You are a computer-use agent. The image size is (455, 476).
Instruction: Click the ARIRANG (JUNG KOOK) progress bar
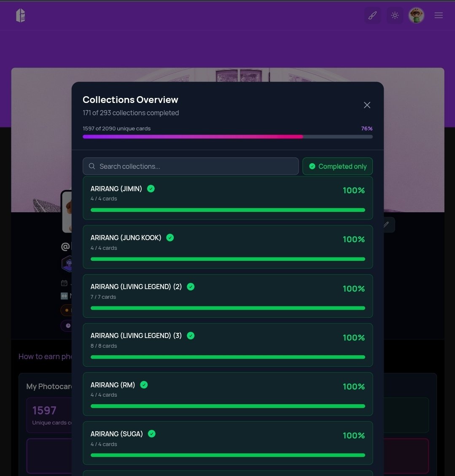pyautogui.click(x=228, y=259)
